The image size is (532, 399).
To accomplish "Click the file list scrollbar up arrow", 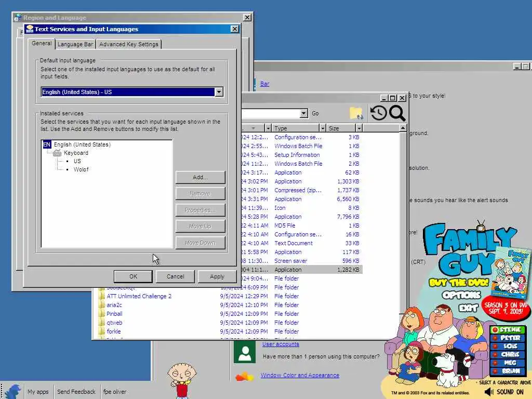I will point(403,128).
